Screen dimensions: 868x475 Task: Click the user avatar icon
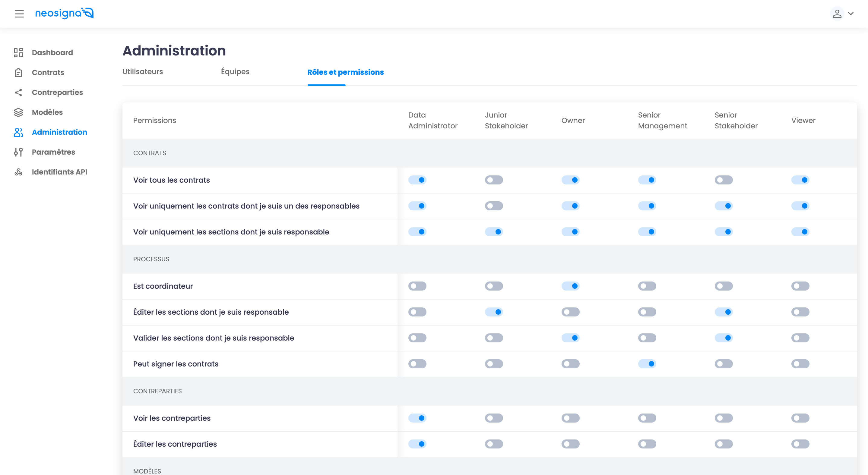click(837, 14)
